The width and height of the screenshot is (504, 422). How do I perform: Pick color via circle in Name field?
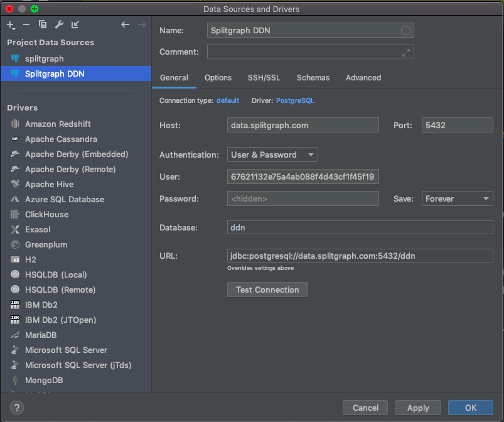(x=405, y=31)
